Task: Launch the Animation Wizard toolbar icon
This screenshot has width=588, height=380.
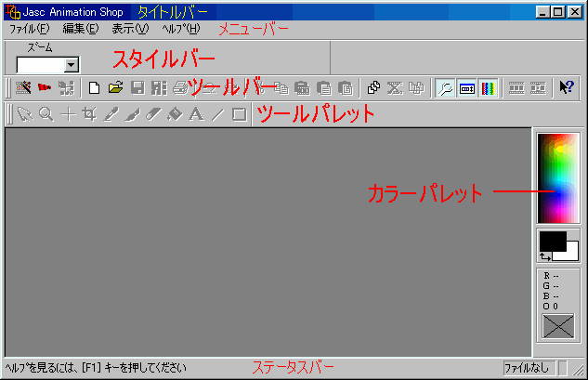Action: (23, 88)
